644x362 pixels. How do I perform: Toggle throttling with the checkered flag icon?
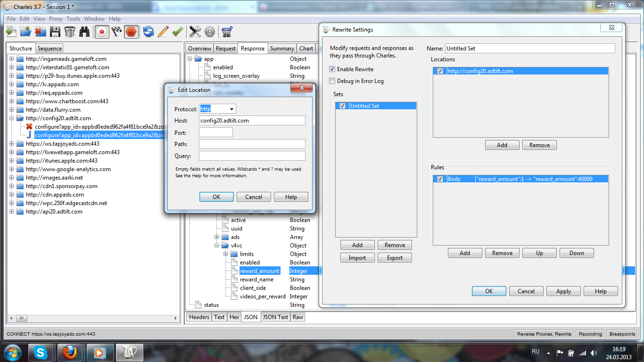coord(116,32)
